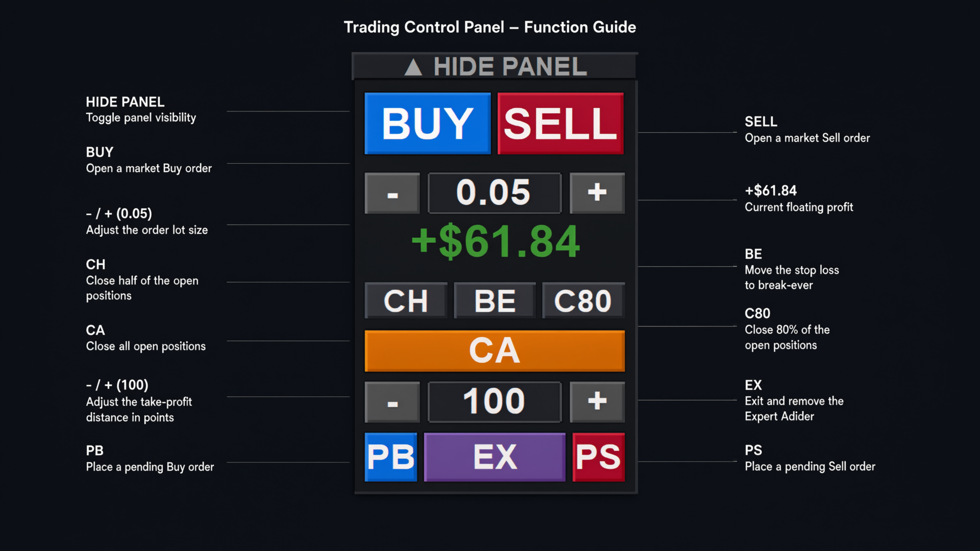Increase the 100 take-profit distance with plus
The height and width of the screenshot is (551, 980).
click(597, 402)
